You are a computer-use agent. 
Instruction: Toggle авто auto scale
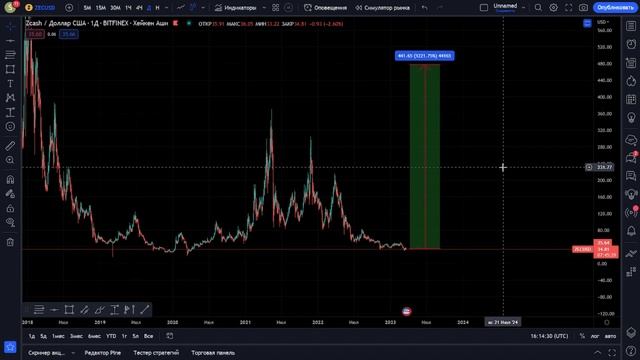(610, 336)
